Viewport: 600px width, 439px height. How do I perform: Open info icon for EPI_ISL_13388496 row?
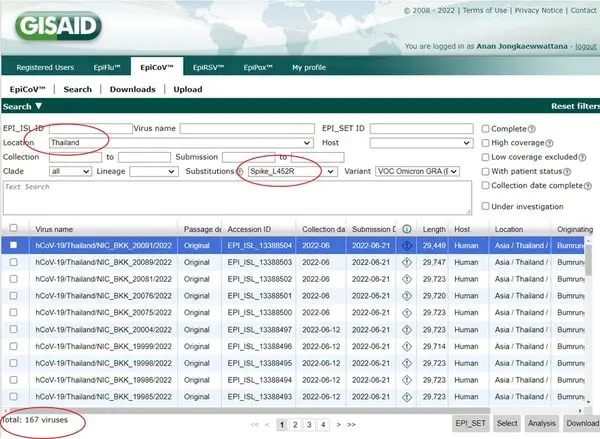[407, 346]
